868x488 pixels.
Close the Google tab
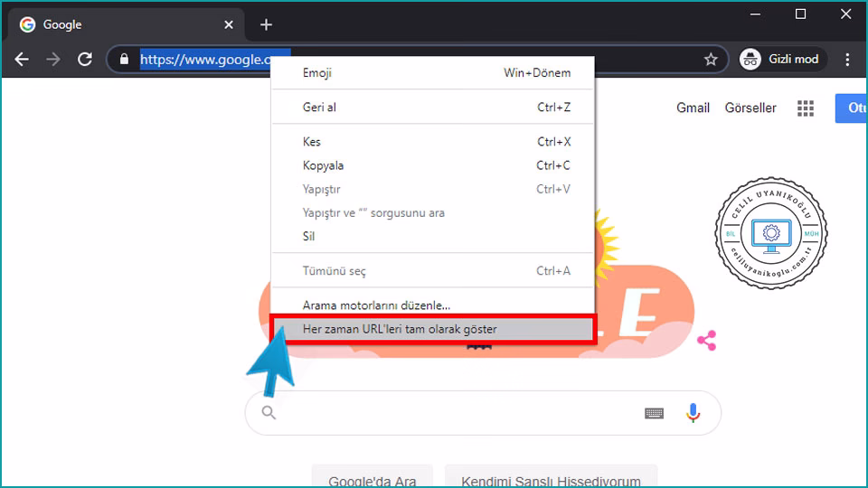pos(229,25)
